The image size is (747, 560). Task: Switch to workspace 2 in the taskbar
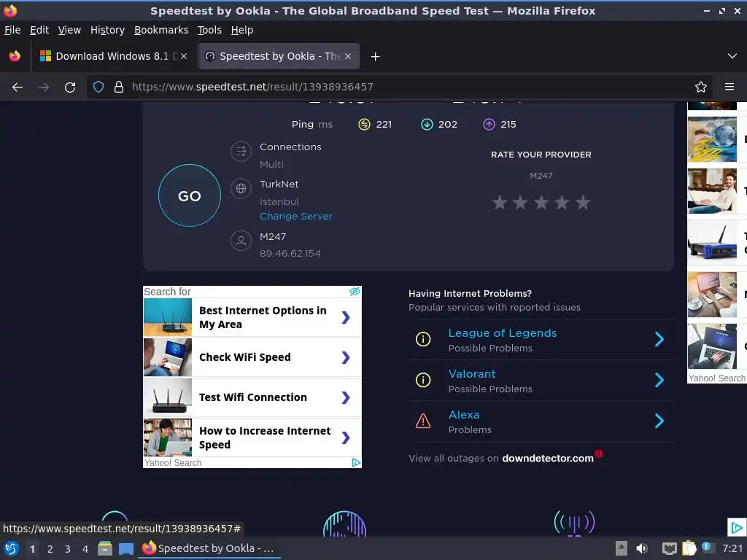coord(50,549)
